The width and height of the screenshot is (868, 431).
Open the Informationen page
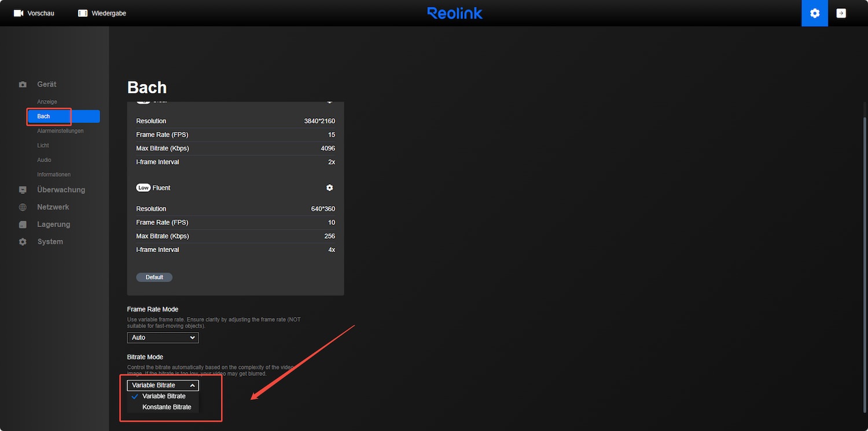pyautogui.click(x=54, y=174)
